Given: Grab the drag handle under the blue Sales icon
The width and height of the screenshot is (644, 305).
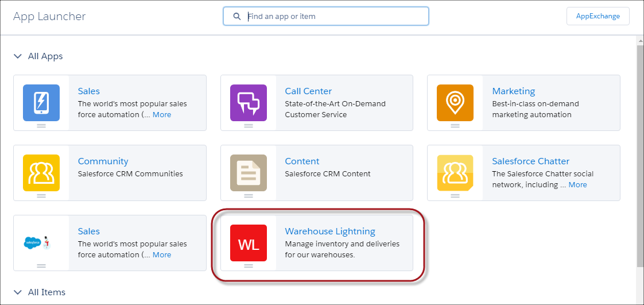Looking at the screenshot, I should click(41, 125).
